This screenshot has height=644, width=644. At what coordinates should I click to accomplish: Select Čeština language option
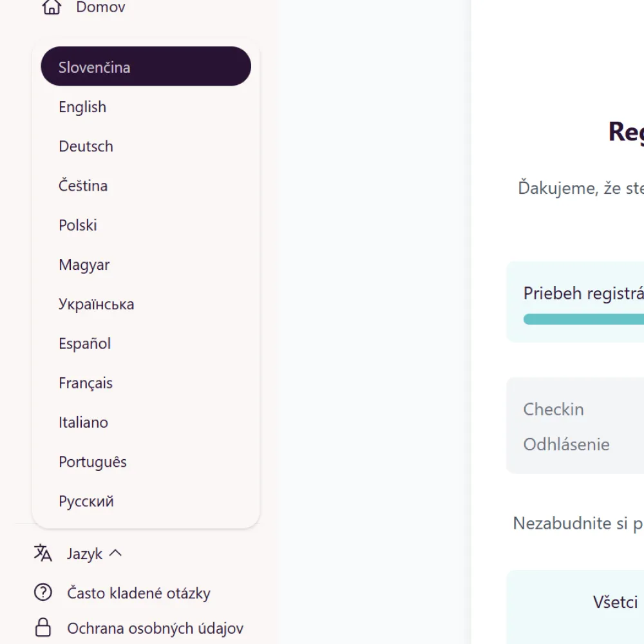point(146,185)
